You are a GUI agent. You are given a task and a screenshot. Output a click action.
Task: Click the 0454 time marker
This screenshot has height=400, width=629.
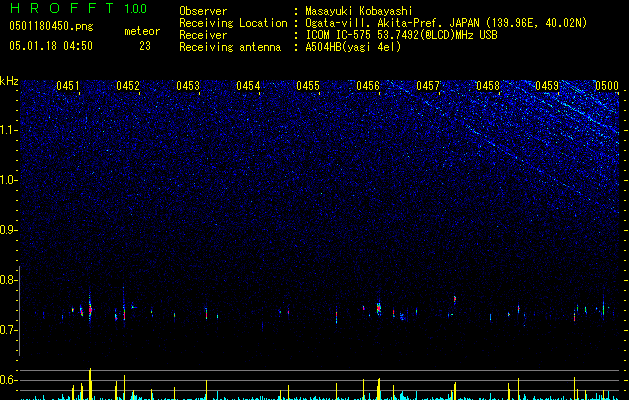click(x=248, y=86)
